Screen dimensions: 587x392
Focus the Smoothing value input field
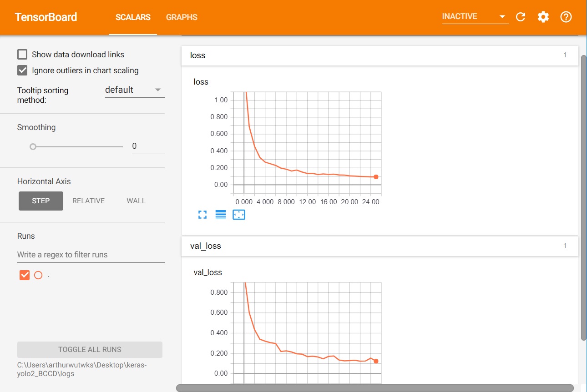pos(148,146)
